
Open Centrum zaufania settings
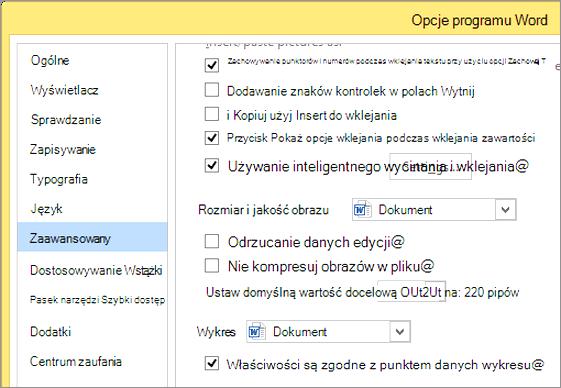point(76,361)
